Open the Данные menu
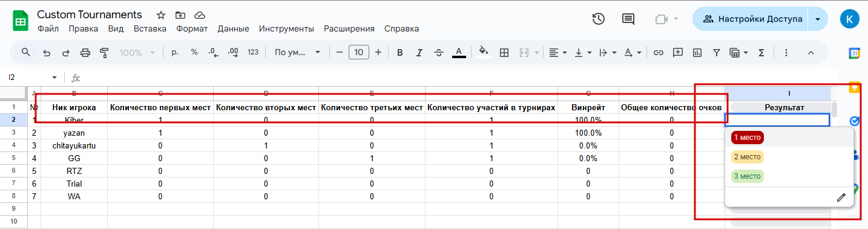 [x=233, y=28]
